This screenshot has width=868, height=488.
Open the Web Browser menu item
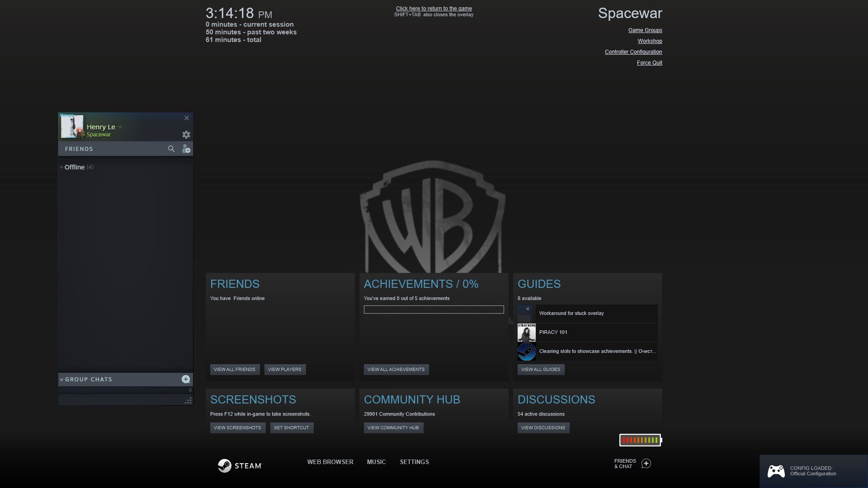330,462
